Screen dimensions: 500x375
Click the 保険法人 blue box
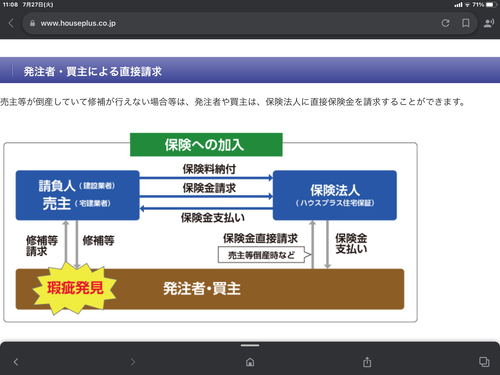pyautogui.click(x=335, y=195)
